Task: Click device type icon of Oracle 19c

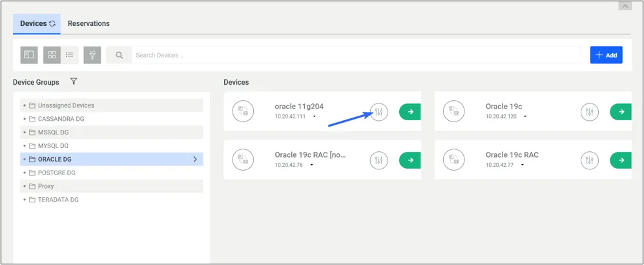Action: click(453, 111)
